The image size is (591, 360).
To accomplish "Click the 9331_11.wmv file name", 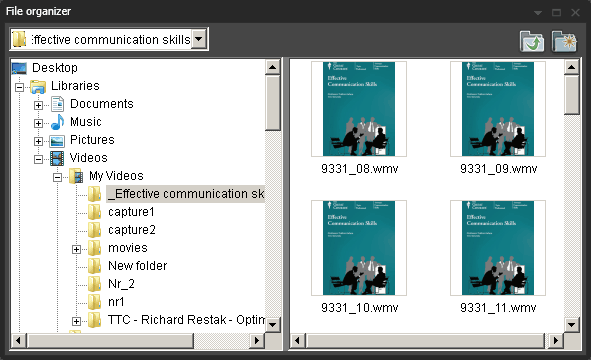I will 498,308.
